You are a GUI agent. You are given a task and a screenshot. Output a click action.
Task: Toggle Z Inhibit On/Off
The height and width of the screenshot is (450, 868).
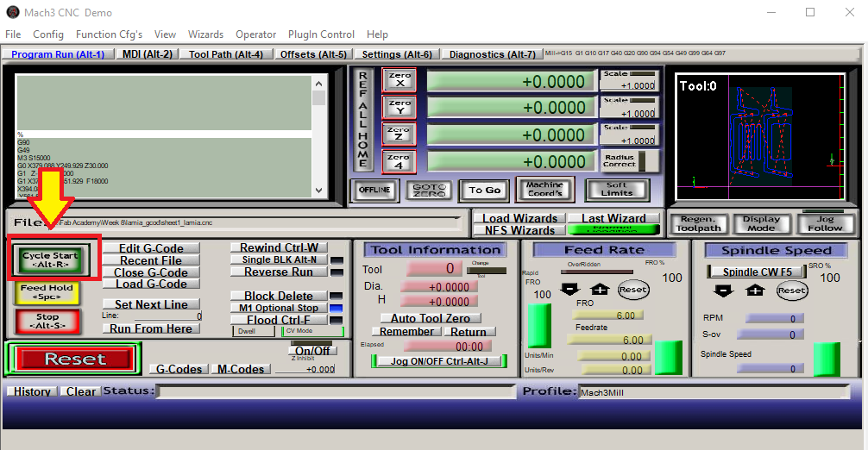312,351
